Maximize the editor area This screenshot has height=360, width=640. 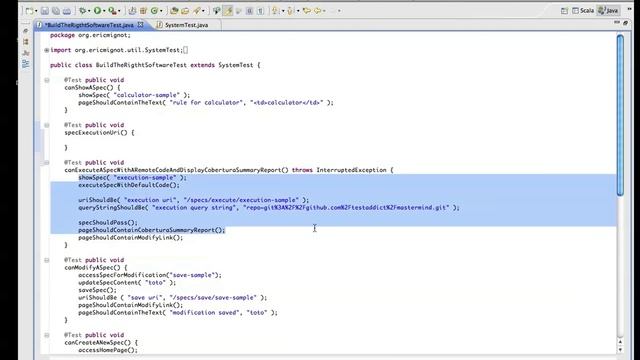(x=625, y=23)
